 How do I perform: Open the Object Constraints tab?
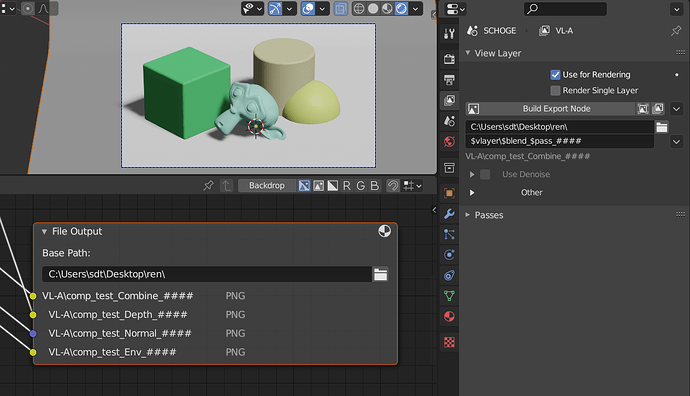[x=449, y=275]
